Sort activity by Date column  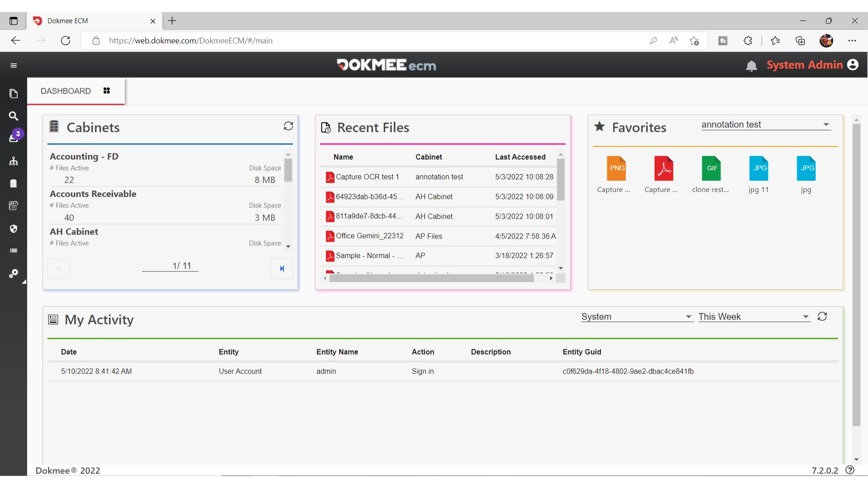tap(69, 352)
